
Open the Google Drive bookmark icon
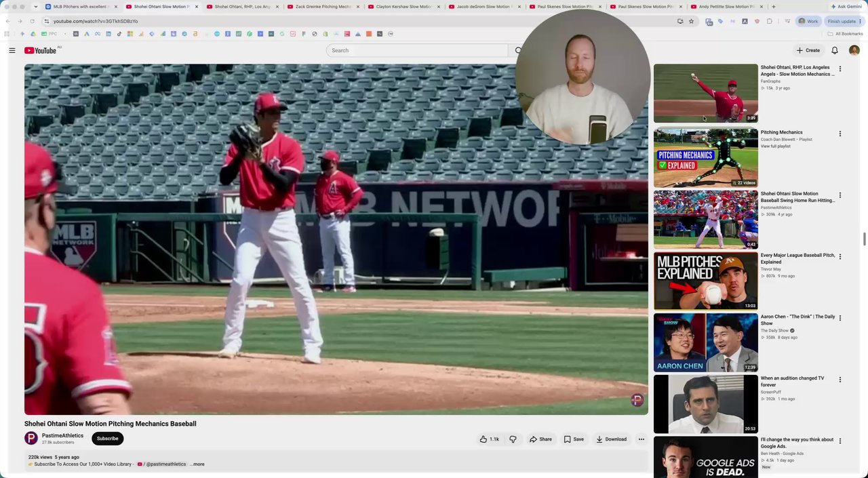[33, 34]
